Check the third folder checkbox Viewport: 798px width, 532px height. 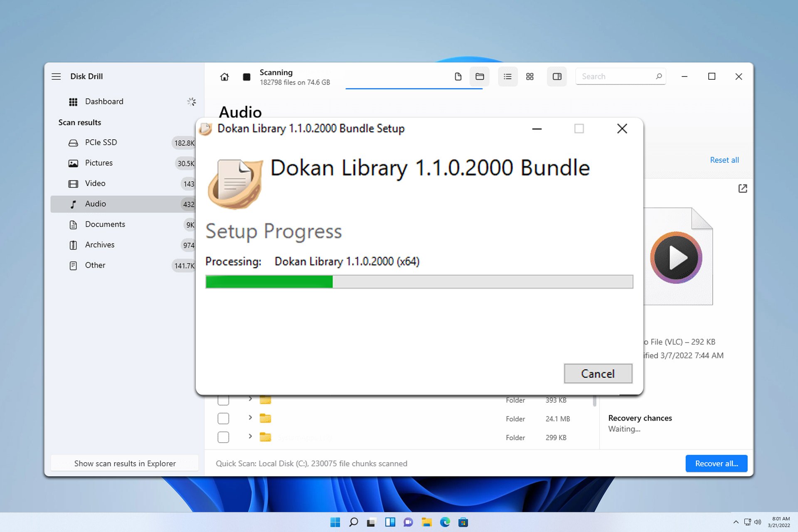click(223, 438)
